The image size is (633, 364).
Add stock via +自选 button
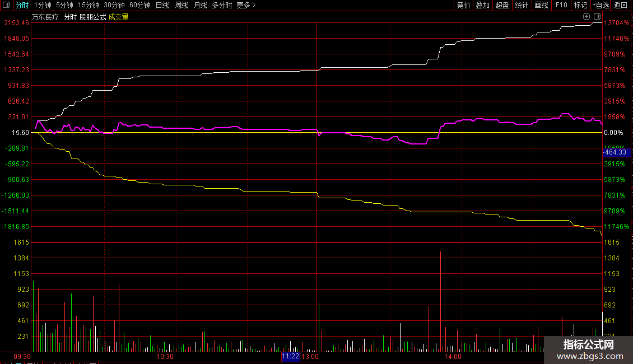pos(601,5)
